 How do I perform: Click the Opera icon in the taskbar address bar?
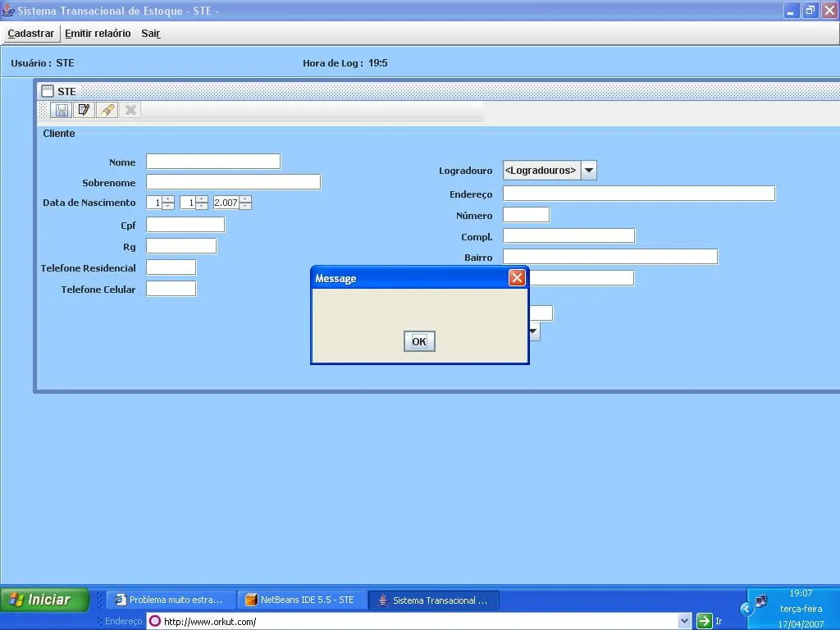point(154,622)
